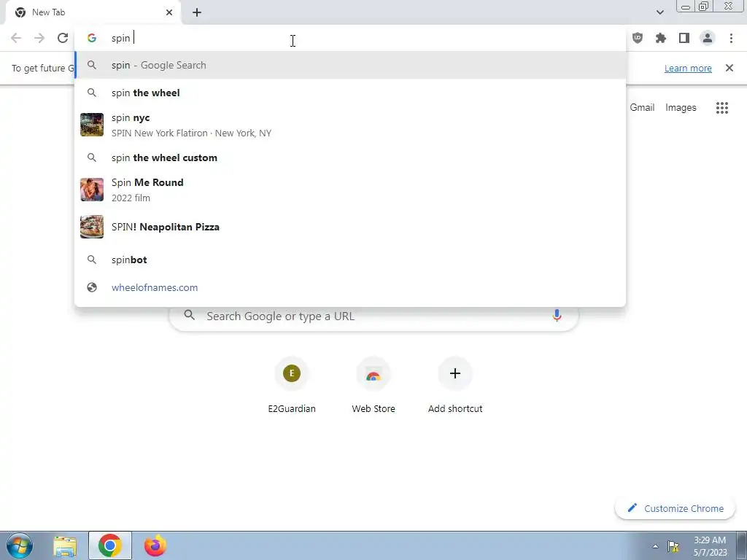Image resolution: width=747 pixels, height=560 pixels.
Task: Open the Extensions puzzle-piece menu
Action: [661, 38]
